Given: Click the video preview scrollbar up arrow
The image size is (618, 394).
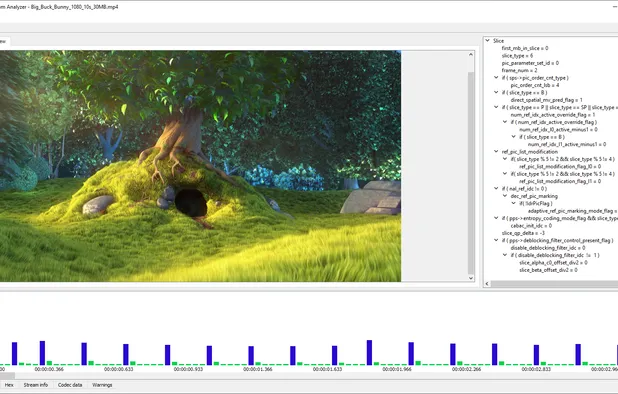Looking at the screenshot, I should tap(471, 55).
